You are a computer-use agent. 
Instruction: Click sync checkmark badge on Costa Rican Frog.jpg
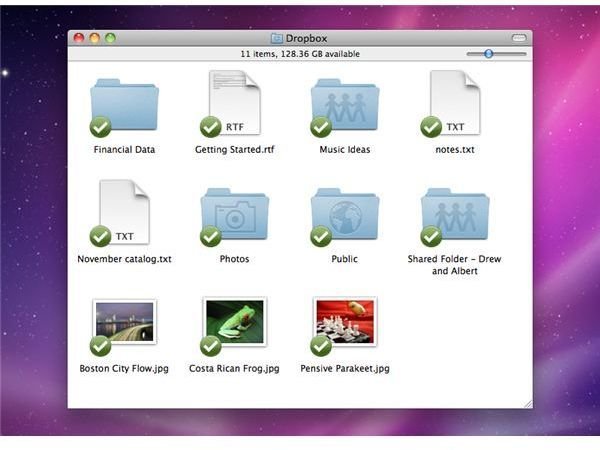[210, 346]
